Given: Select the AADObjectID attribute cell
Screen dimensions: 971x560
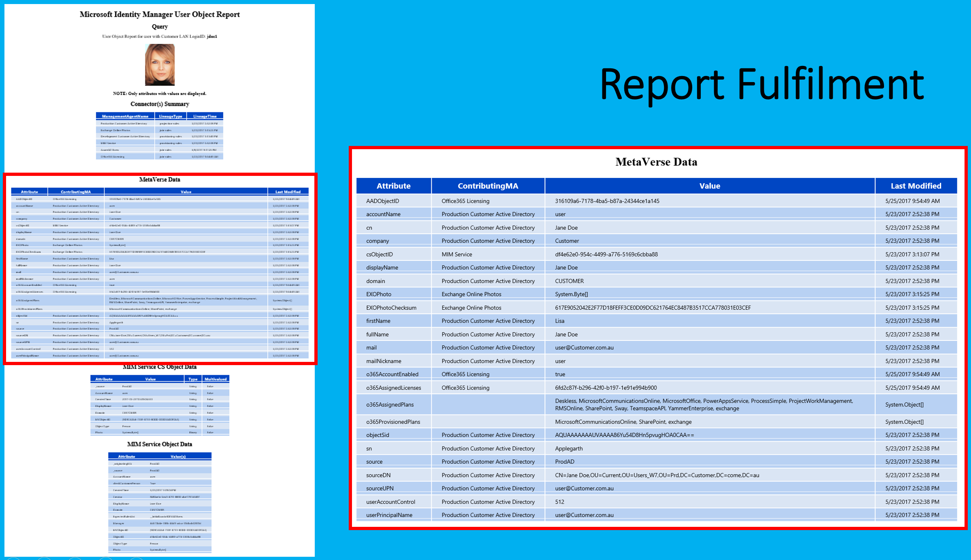Looking at the screenshot, I should [382, 201].
